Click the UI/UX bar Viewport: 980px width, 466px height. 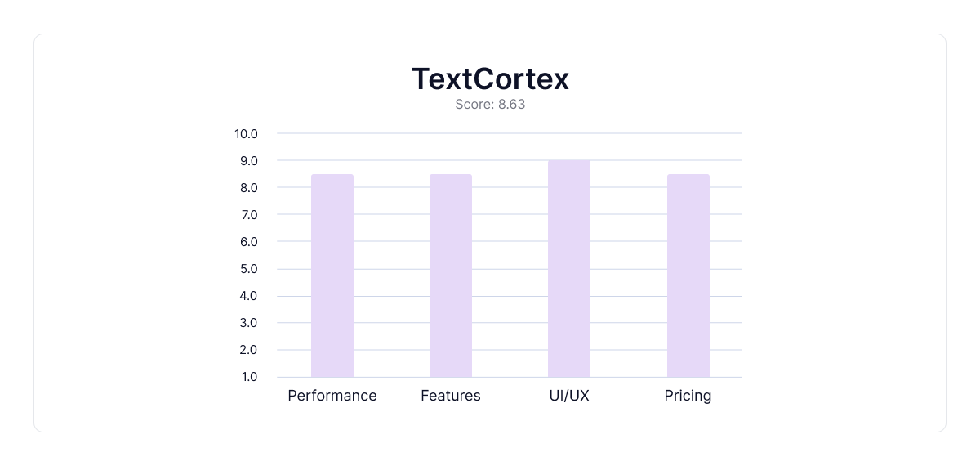click(x=569, y=269)
